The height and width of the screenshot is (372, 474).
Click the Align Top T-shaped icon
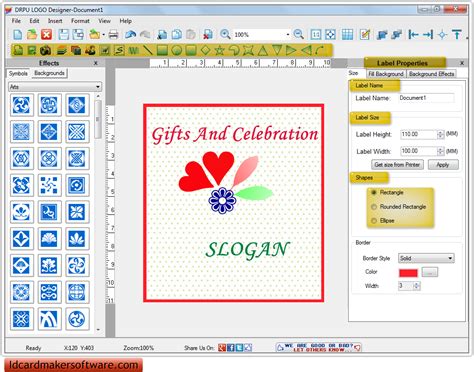[x=457, y=34]
